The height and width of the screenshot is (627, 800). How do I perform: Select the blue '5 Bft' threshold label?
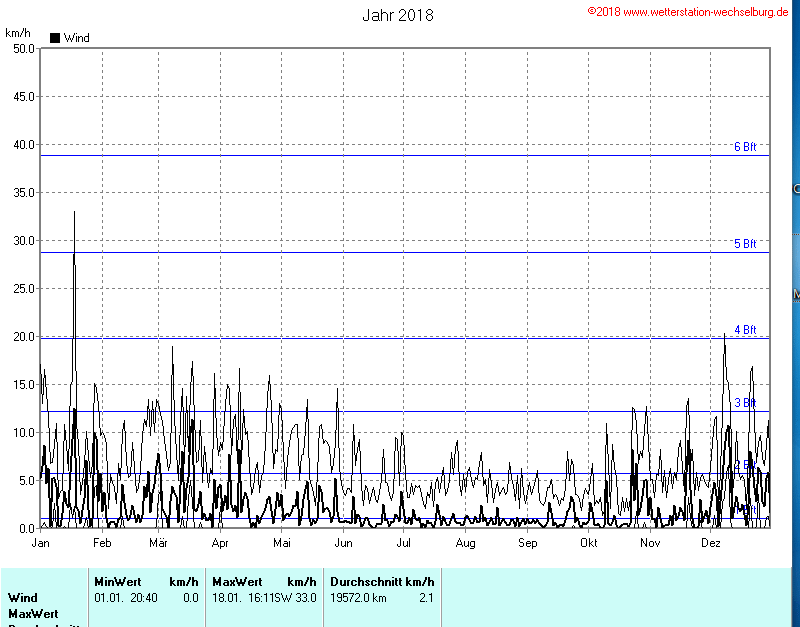pyautogui.click(x=745, y=244)
